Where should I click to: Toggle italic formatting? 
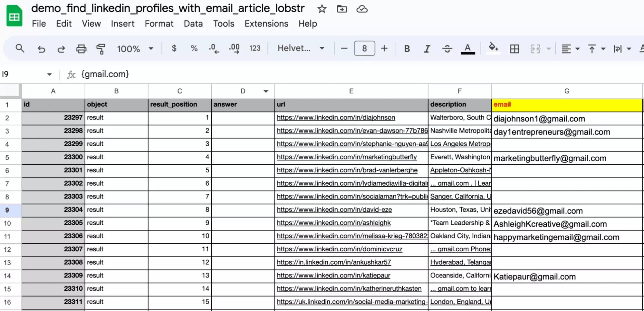pos(427,48)
